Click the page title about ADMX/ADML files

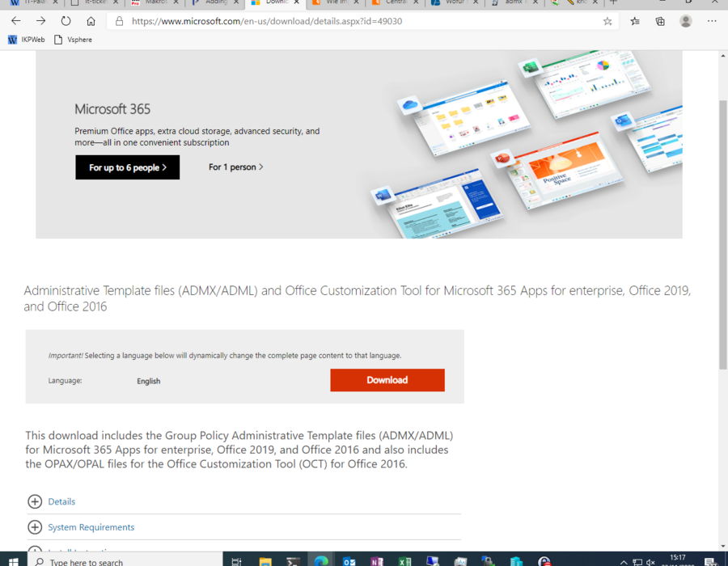point(357,298)
